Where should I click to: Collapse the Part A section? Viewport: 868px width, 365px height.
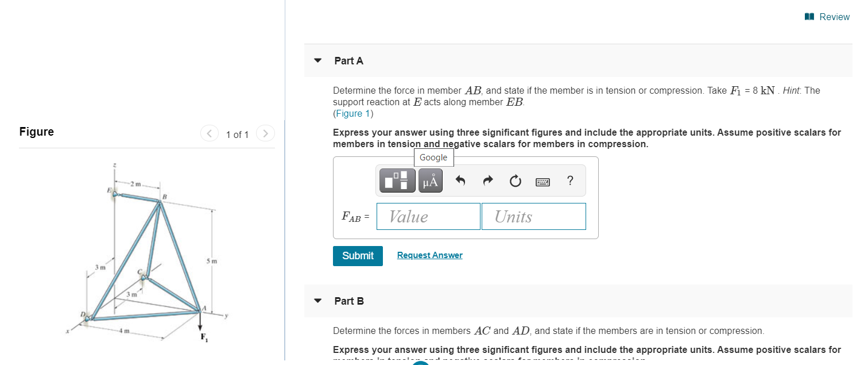[x=317, y=60]
